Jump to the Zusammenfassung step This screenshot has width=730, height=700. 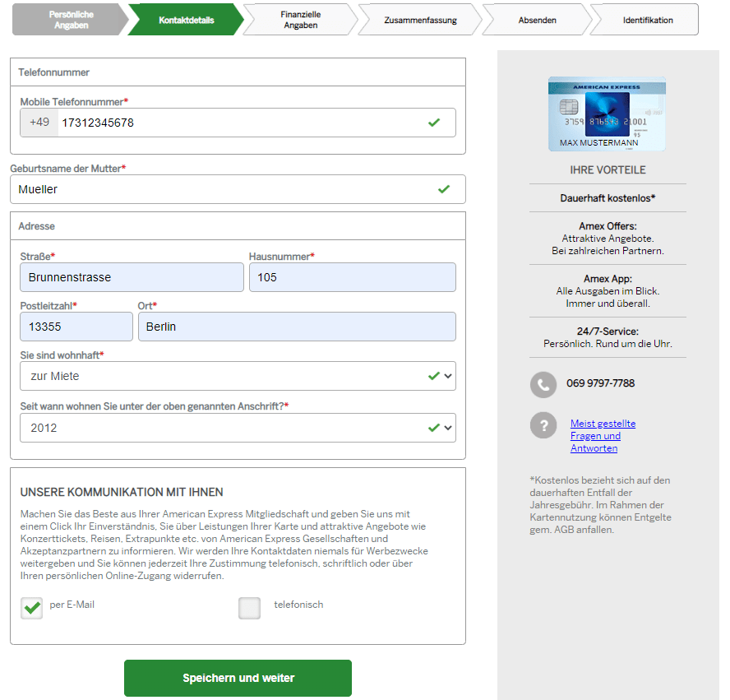(420, 20)
